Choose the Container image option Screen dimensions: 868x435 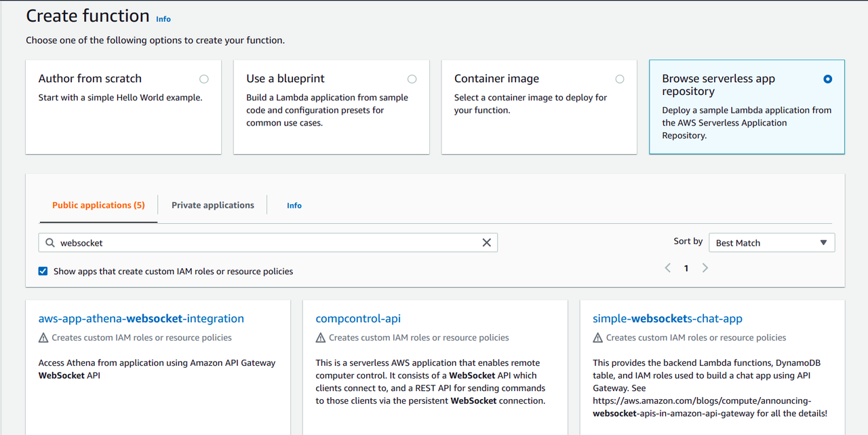619,79
